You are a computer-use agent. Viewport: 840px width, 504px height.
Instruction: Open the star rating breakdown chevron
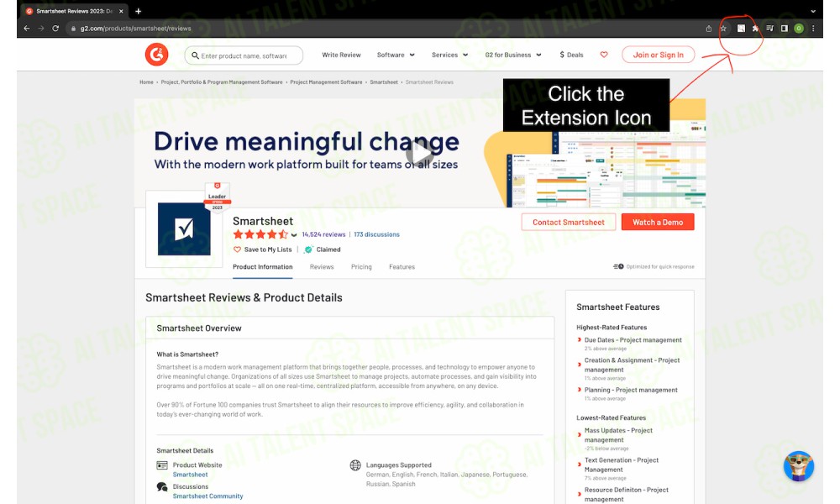point(293,234)
